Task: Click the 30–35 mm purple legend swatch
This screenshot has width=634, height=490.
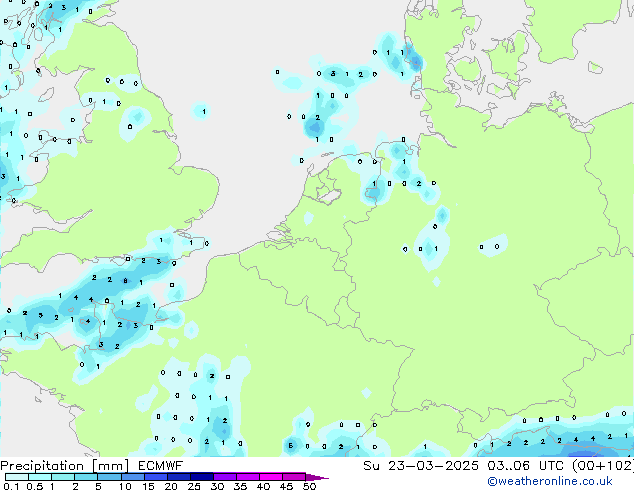Action: coord(225,477)
